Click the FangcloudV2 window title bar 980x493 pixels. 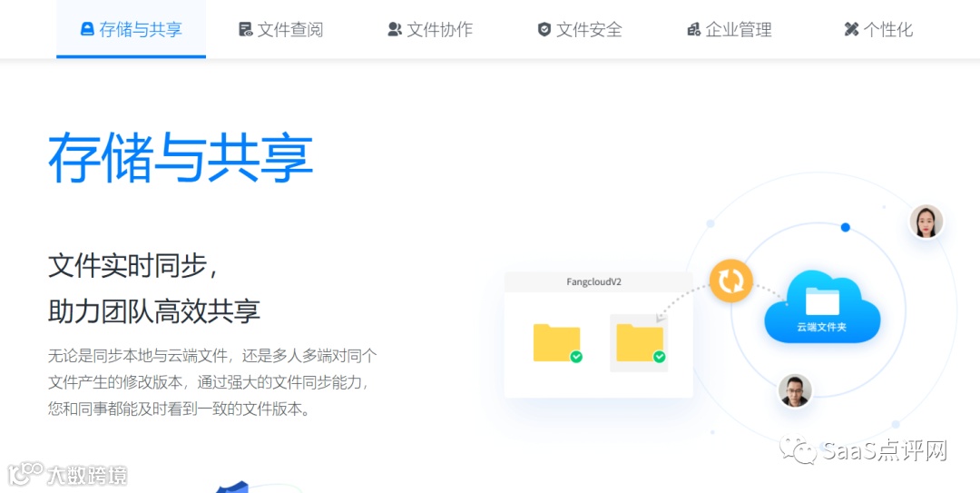click(598, 282)
